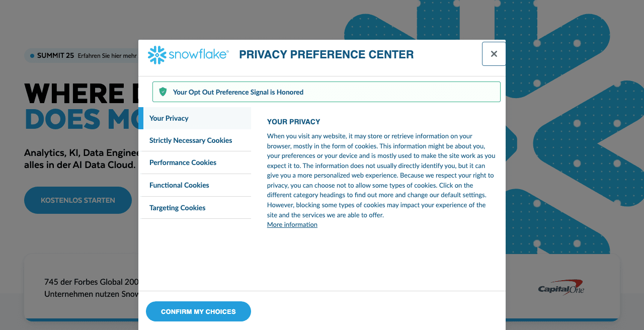Screen dimensions: 644x330
Task: Click the Your Privacy section heading
Action: tap(293, 122)
